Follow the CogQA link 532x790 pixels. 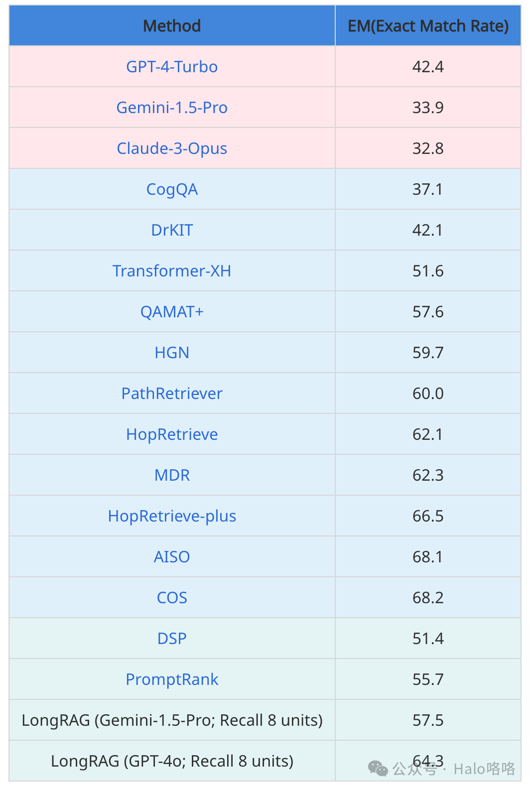tap(172, 189)
